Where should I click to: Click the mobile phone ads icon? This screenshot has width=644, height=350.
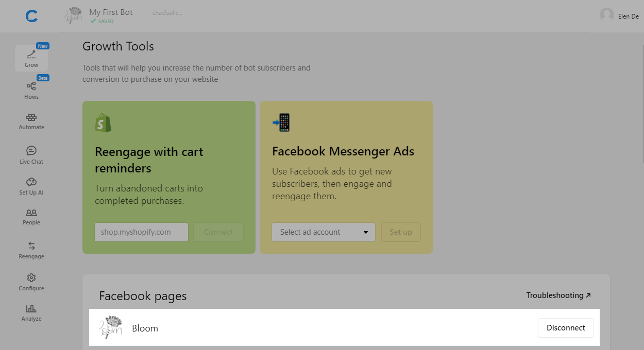pos(281,123)
